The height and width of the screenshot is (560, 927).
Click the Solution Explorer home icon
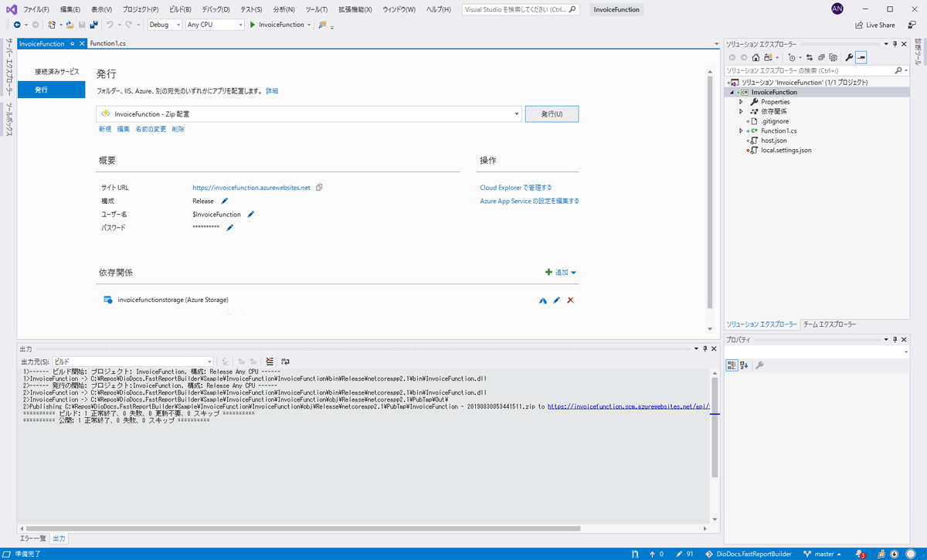click(756, 58)
